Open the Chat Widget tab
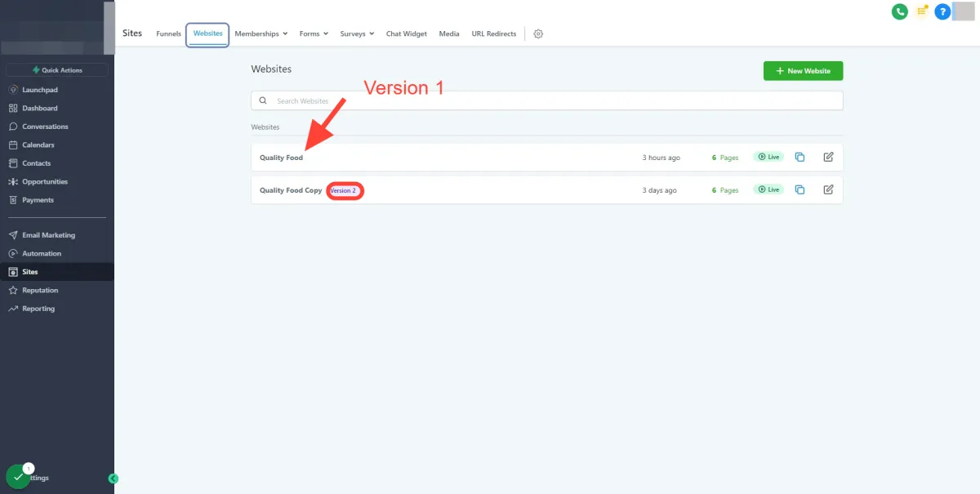 click(x=407, y=34)
